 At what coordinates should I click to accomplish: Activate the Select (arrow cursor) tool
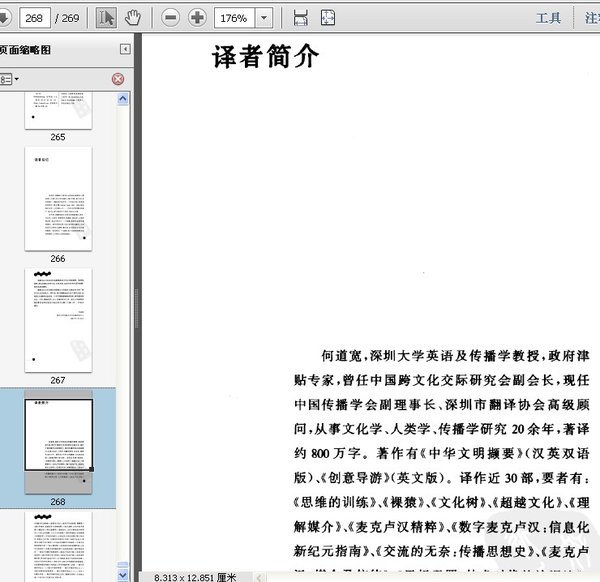pyautogui.click(x=106, y=17)
